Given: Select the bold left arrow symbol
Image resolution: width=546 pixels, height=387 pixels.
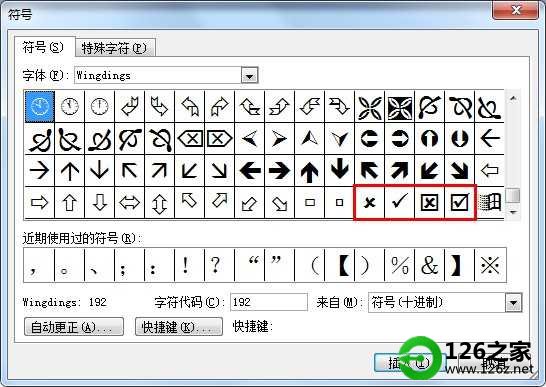Looking at the screenshot, I should [x=250, y=171].
